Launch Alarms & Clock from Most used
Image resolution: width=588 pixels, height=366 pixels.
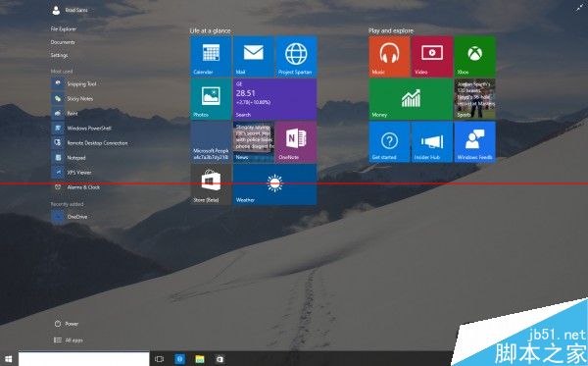[76, 187]
